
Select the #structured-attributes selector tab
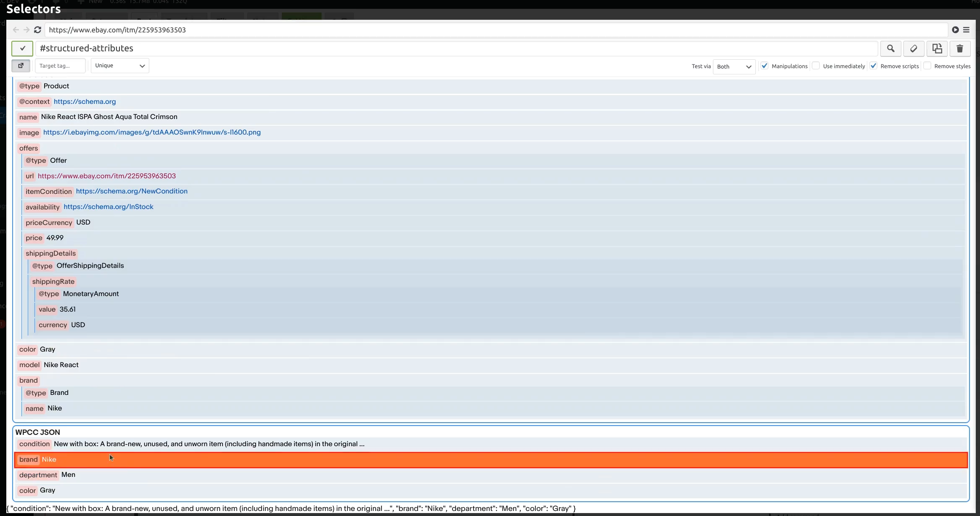[86, 48]
